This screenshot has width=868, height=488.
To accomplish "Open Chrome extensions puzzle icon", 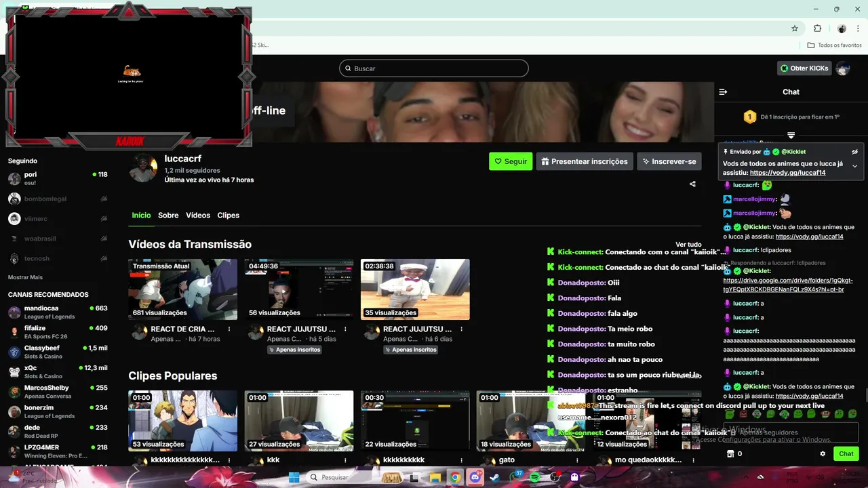I will click(x=817, y=28).
